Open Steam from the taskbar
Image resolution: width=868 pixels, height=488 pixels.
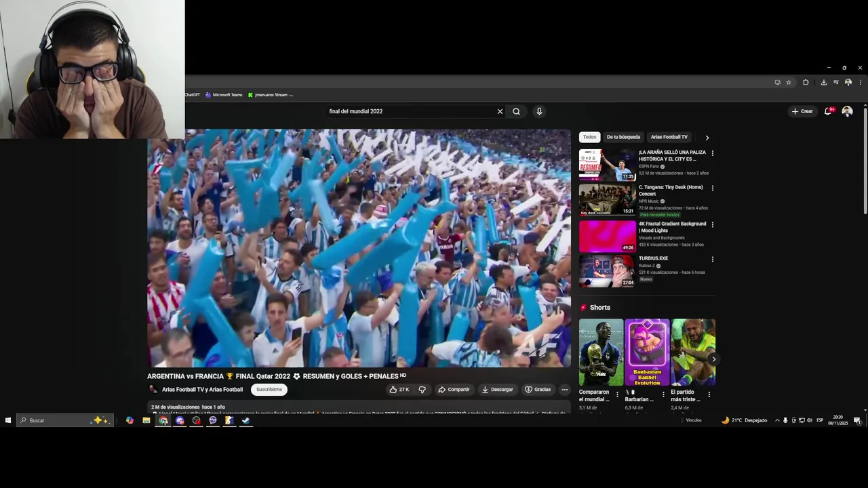coord(245,420)
